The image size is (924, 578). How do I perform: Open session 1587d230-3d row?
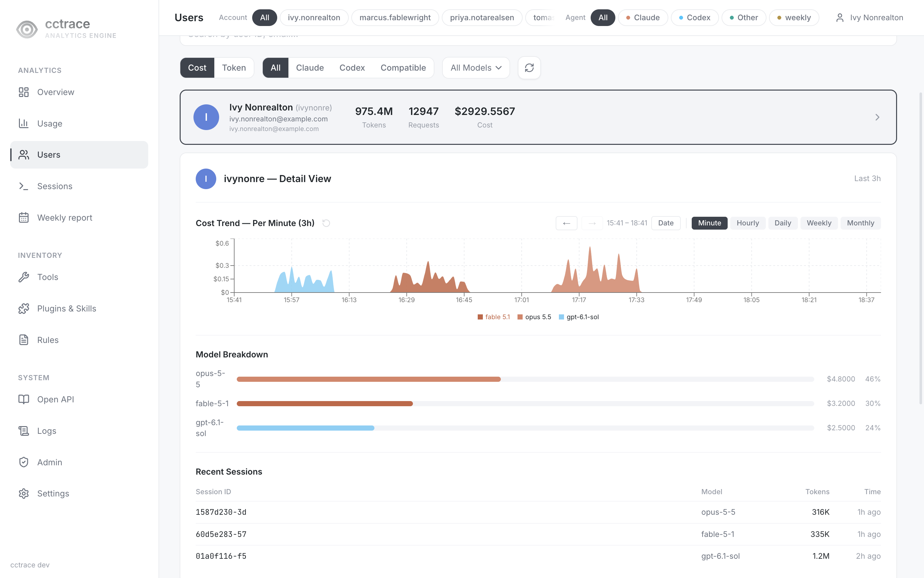pos(538,512)
